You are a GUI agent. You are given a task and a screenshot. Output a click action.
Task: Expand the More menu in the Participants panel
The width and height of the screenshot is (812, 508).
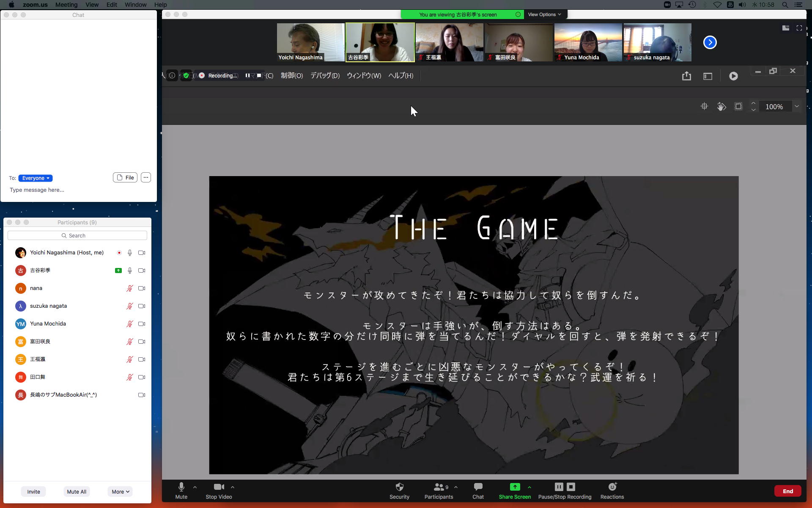click(120, 491)
